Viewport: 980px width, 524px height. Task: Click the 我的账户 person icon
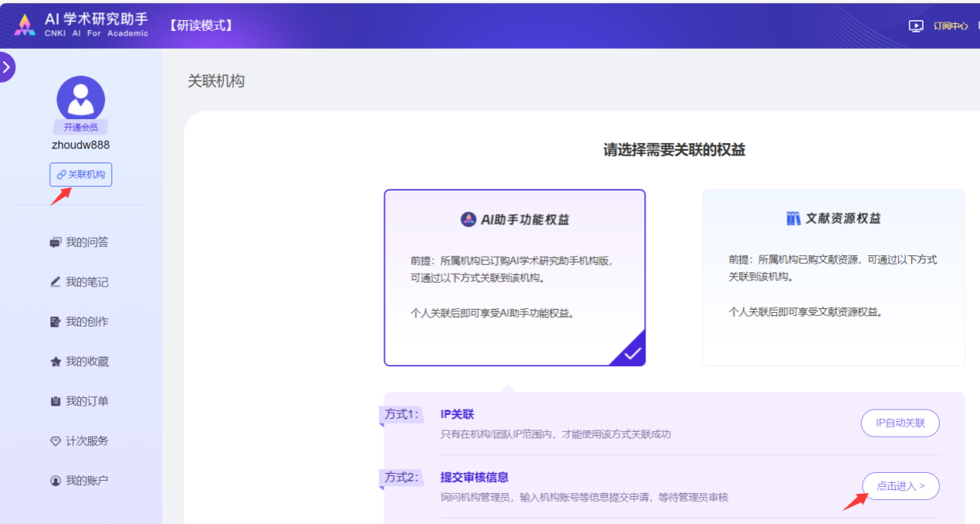pos(55,481)
